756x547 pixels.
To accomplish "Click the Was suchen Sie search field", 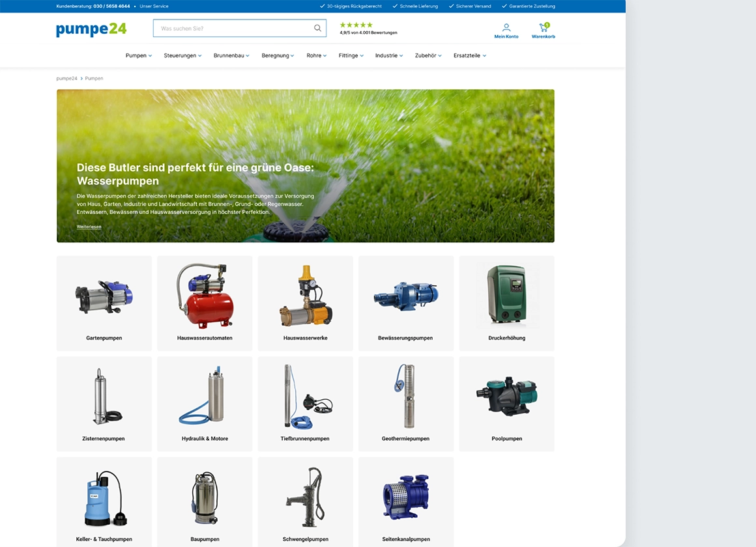I will pyautogui.click(x=235, y=28).
